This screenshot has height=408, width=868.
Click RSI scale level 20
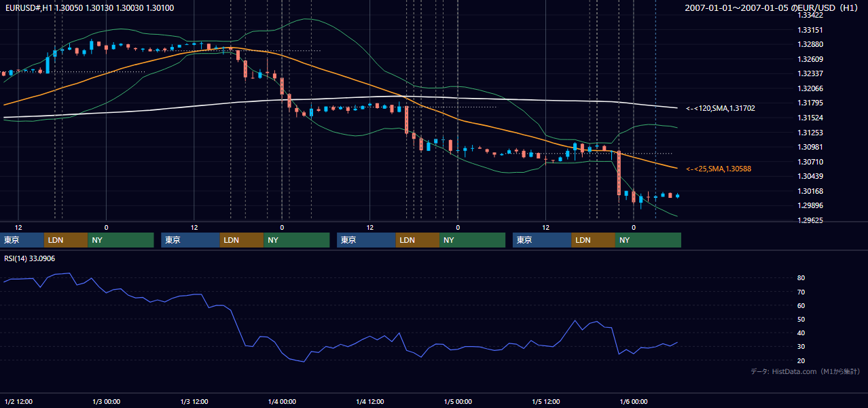[801, 360]
